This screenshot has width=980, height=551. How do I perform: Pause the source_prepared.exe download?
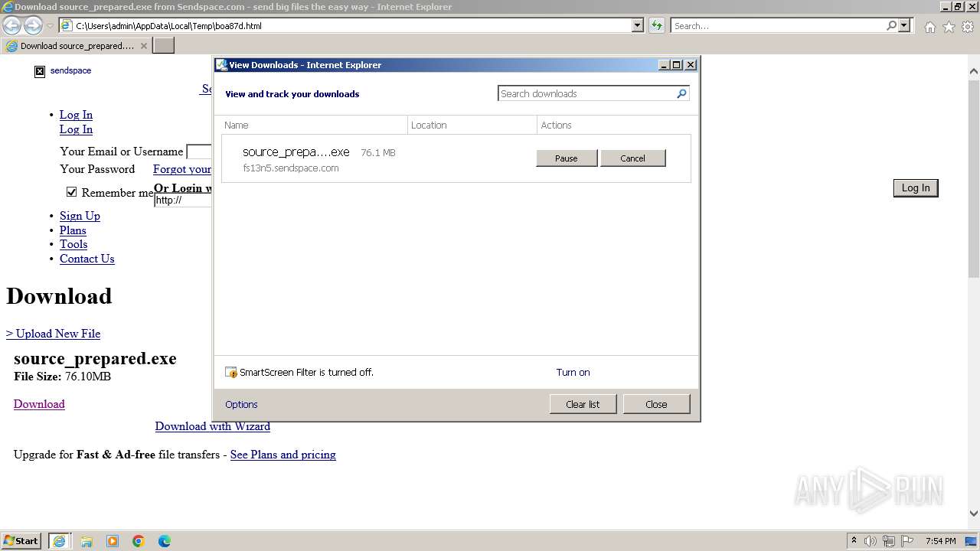[x=567, y=158]
